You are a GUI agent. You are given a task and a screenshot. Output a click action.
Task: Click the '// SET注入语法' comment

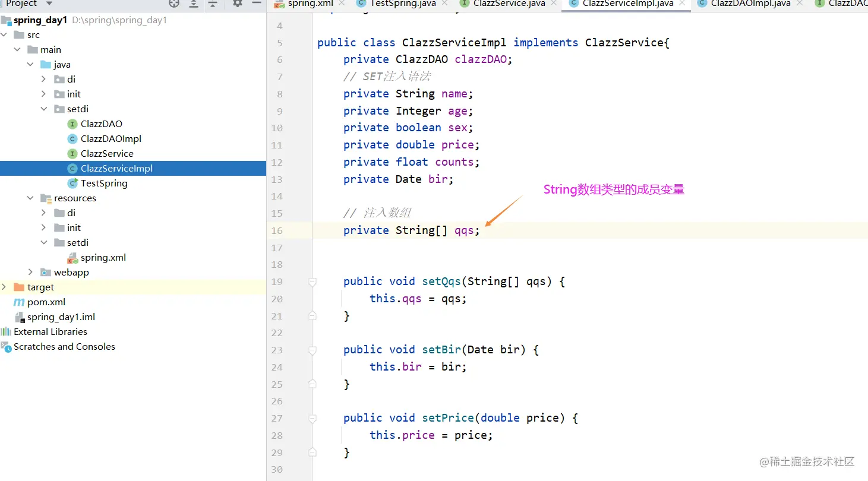(387, 77)
